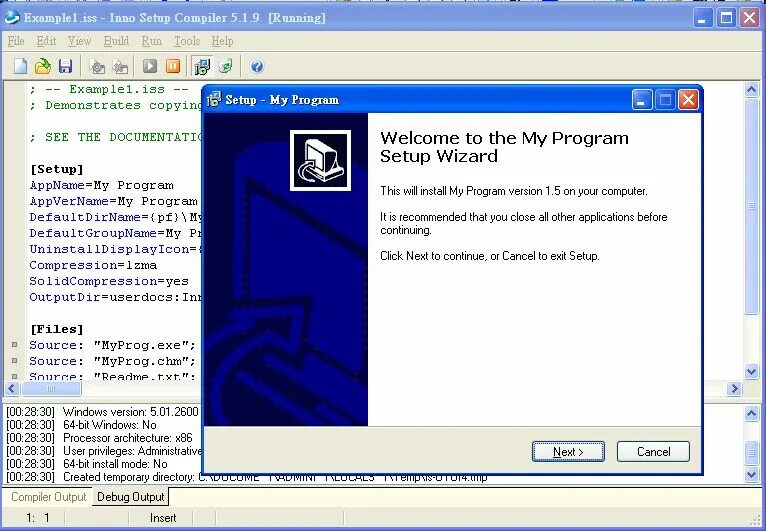The width and height of the screenshot is (766, 531).
Task: Click the AppName=My Program line
Action: click(102, 185)
